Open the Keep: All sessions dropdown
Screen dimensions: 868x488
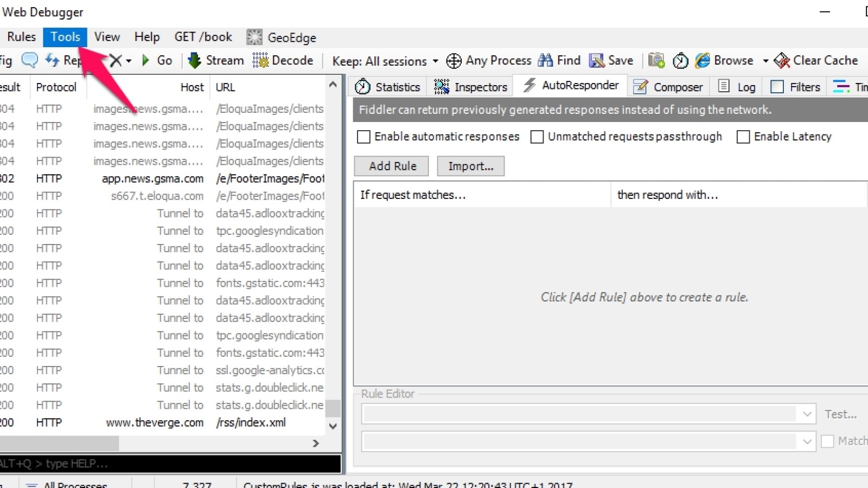pyautogui.click(x=385, y=61)
